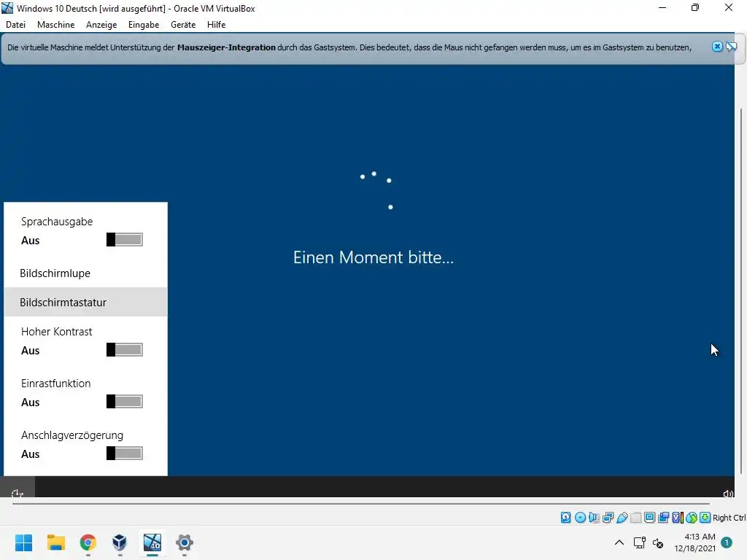Toggle Sprachausgabe switch on
Screen dimensions: 747x560
pyautogui.click(x=124, y=239)
